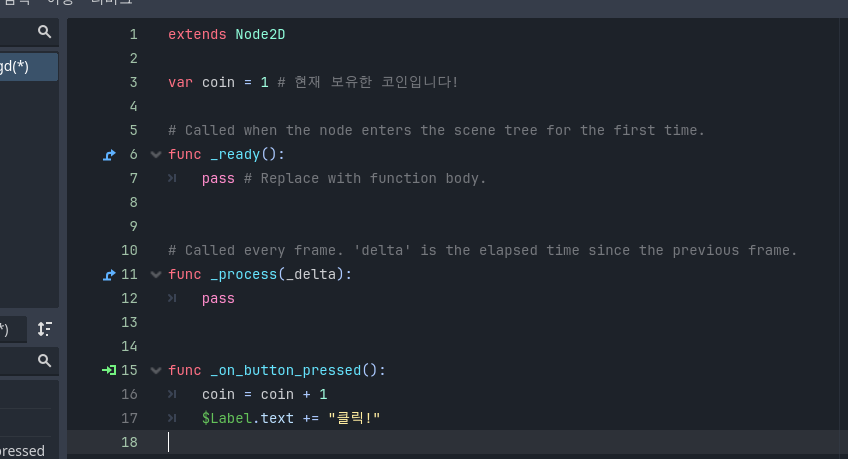The width and height of the screenshot is (848, 459).
Task: Select the open script gd(*) in list
Action: tap(29, 67)
